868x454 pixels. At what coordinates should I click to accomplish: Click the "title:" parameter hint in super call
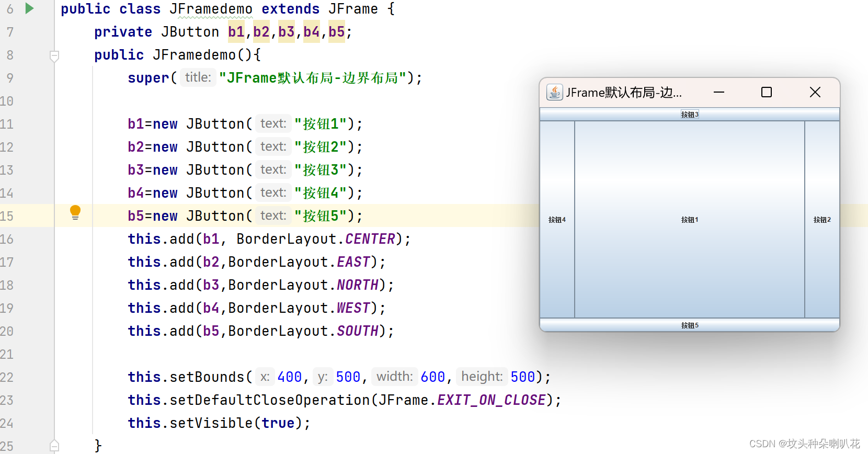click(x=198, y=77)
